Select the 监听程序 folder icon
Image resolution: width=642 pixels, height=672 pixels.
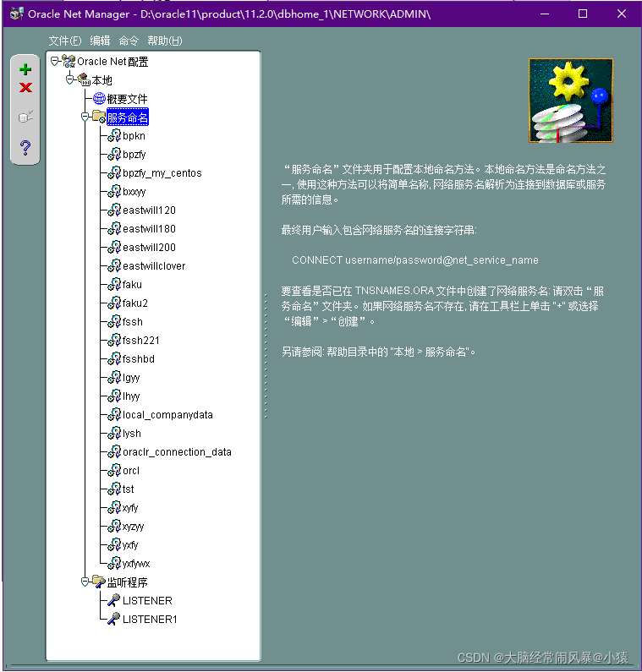tap(99, 582)
